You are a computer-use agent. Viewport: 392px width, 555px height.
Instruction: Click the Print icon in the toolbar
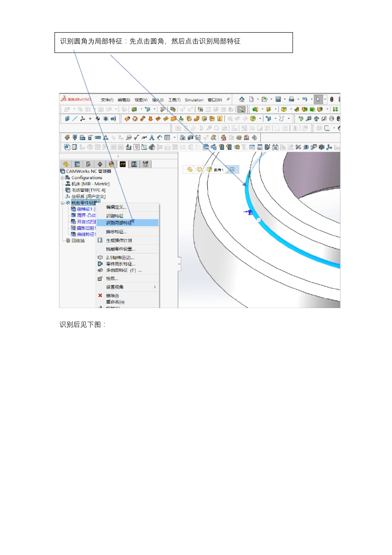tap(291, 99)
